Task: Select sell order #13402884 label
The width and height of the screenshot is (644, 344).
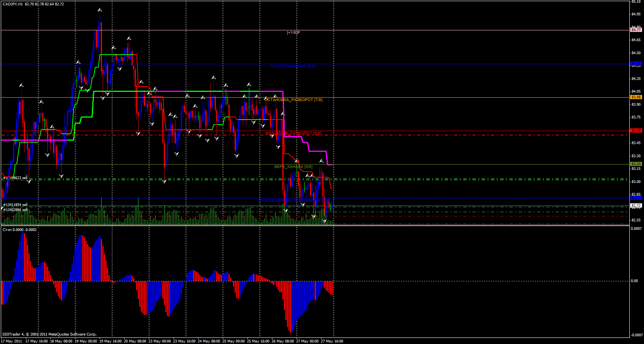Action: click(x=15, y=210)
